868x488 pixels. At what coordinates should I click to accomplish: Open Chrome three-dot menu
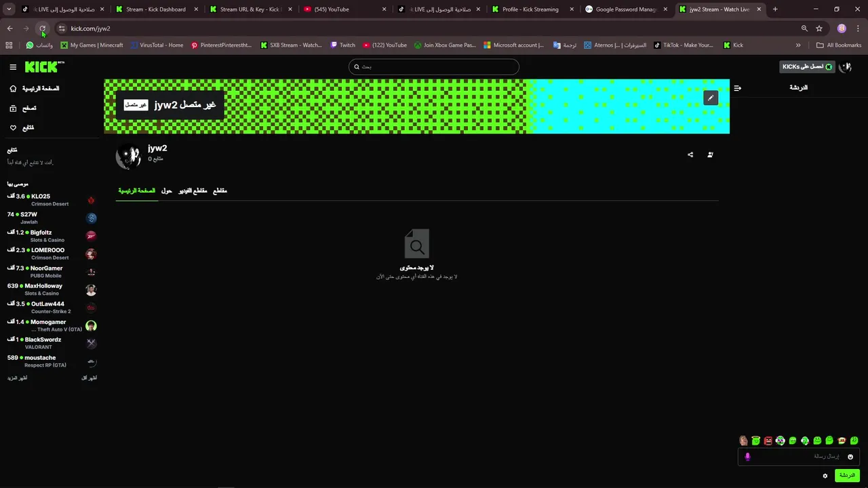[858, 28]
